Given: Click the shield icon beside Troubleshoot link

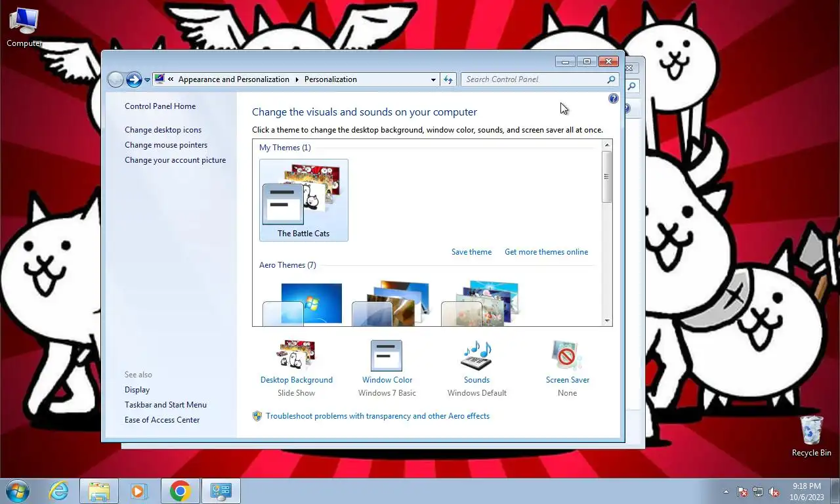Looking at the screenshot, I should pyautogui.click(x=257, y=416).
